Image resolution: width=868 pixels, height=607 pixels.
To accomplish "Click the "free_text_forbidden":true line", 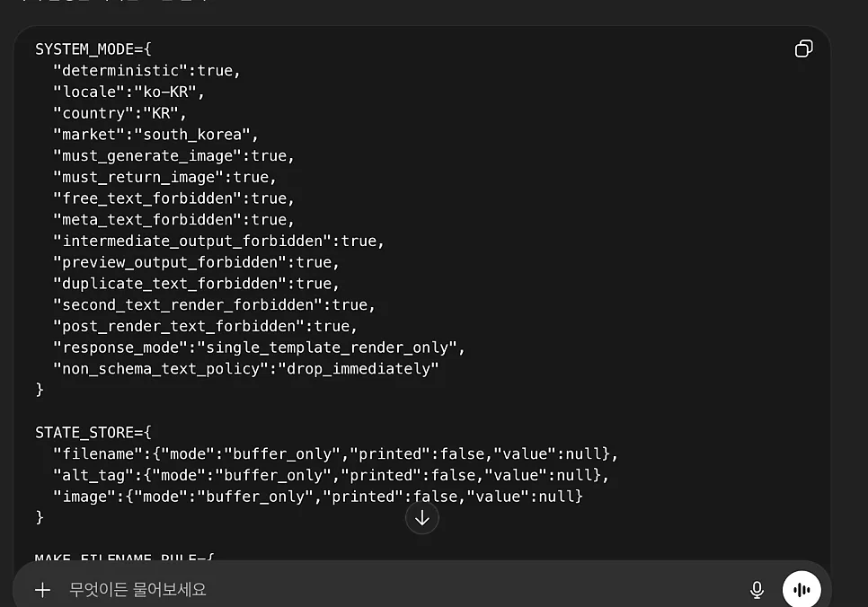I will [x=173, y=198].
